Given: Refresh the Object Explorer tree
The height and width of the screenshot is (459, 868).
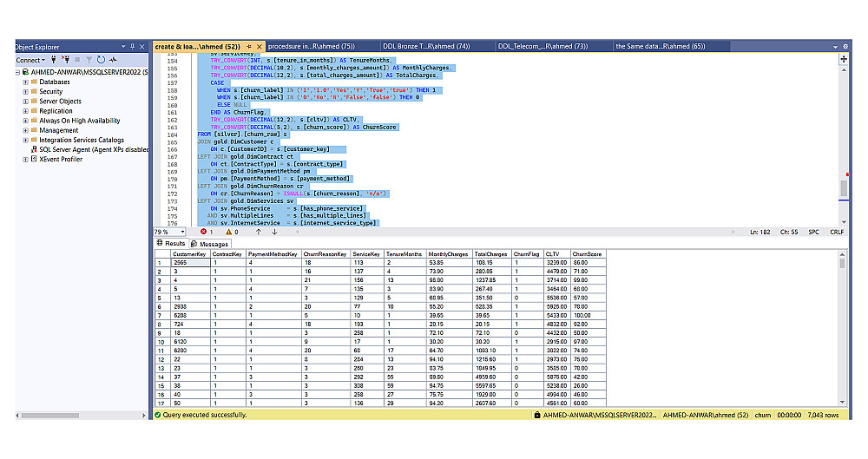Looking at the screenshot, I should pyautogui.click(x=101, y=60).
